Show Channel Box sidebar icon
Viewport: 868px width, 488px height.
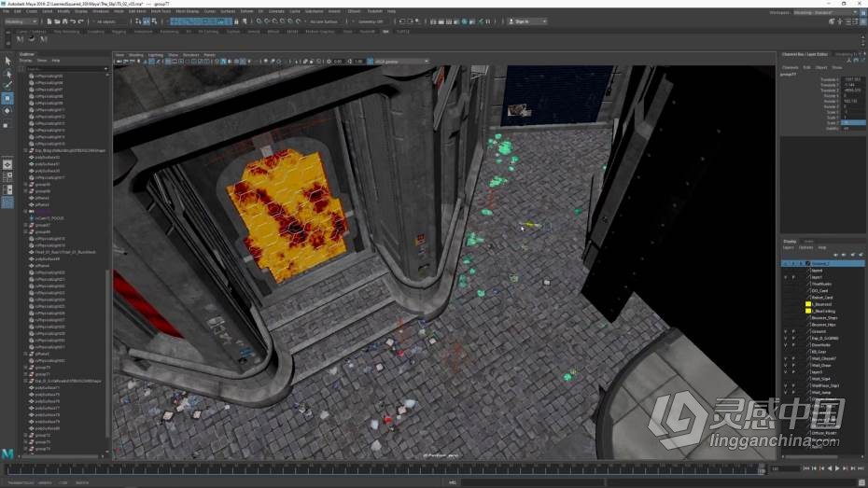point(863,21)
